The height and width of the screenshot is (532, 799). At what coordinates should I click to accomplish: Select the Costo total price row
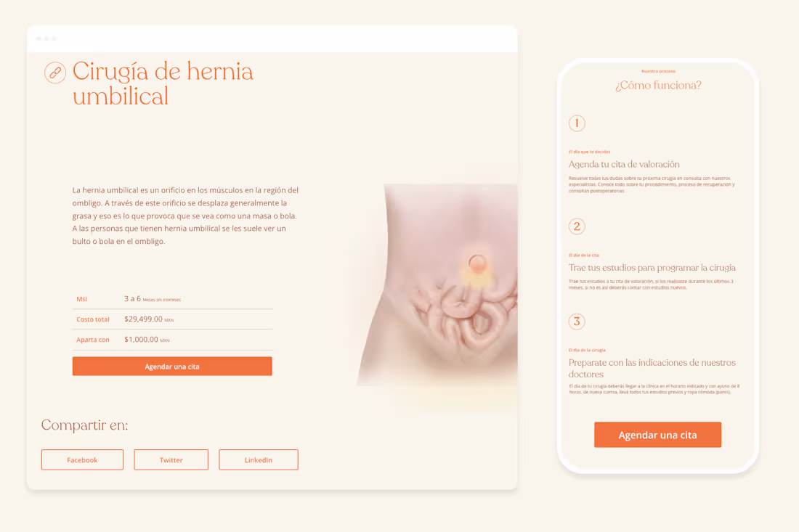[173, 319]
